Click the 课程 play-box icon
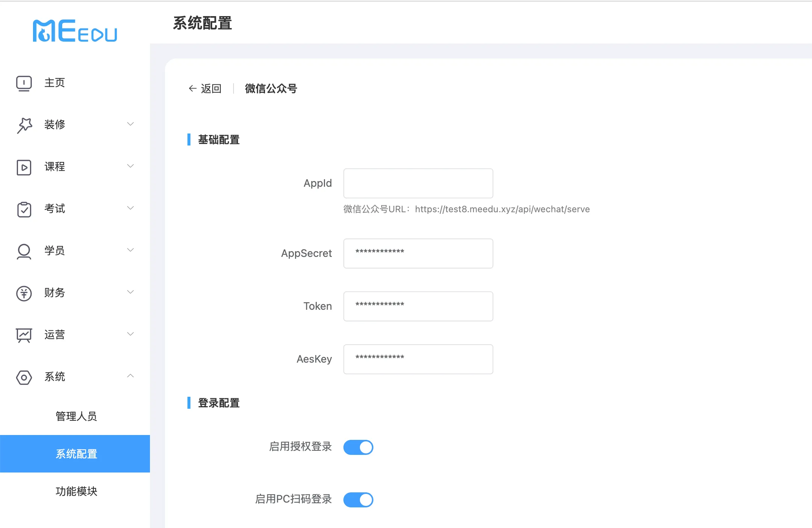Screen dimensions: 812x528 [x=24, y=167]
